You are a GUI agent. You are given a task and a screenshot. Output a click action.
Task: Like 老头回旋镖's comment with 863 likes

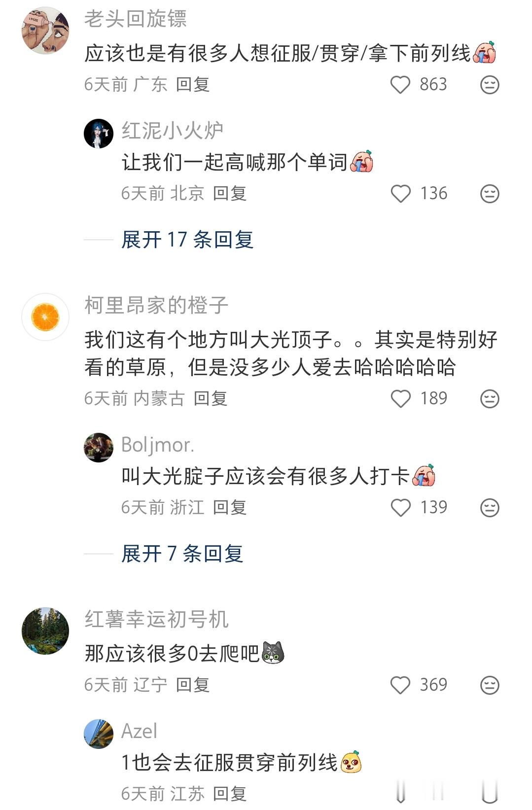click(400, 85)
